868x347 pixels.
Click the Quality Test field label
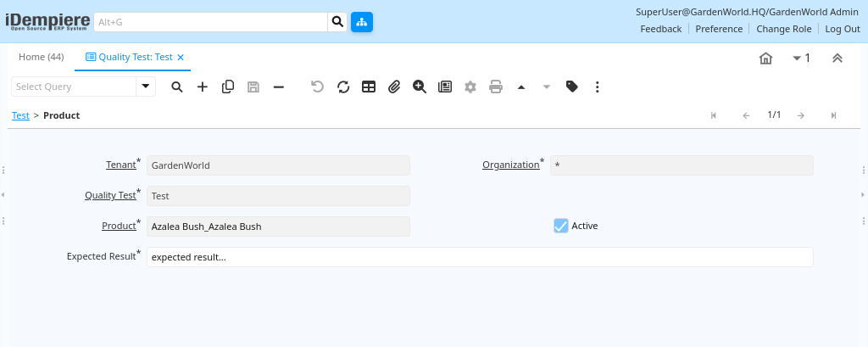click(x=110, y=196)
